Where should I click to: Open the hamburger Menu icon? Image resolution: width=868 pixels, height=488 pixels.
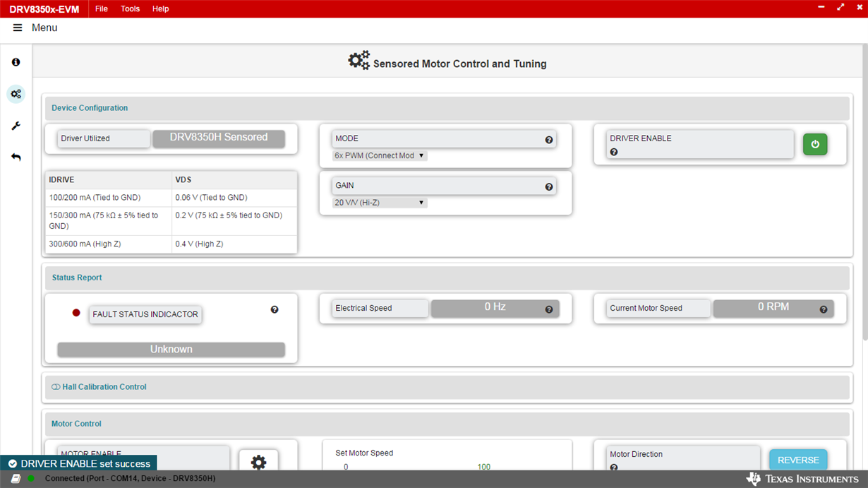tap(18, 28)
